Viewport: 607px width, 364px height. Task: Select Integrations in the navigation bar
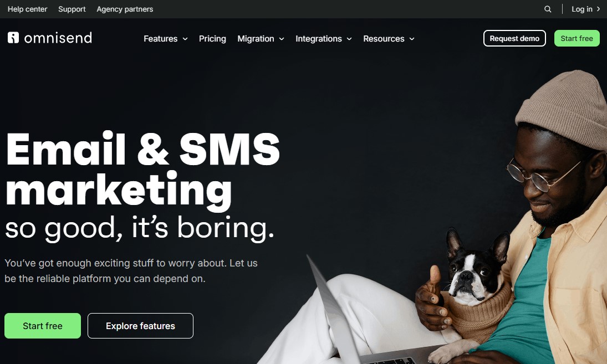(x=319, y=39)
